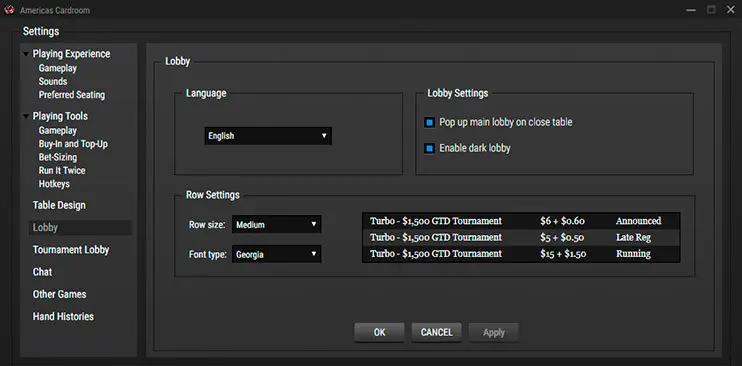This screenshot has width=742, height=366.
Task: Open the Row size Medium dropdown
Action: pyautogui.click(x=277, y=224)
